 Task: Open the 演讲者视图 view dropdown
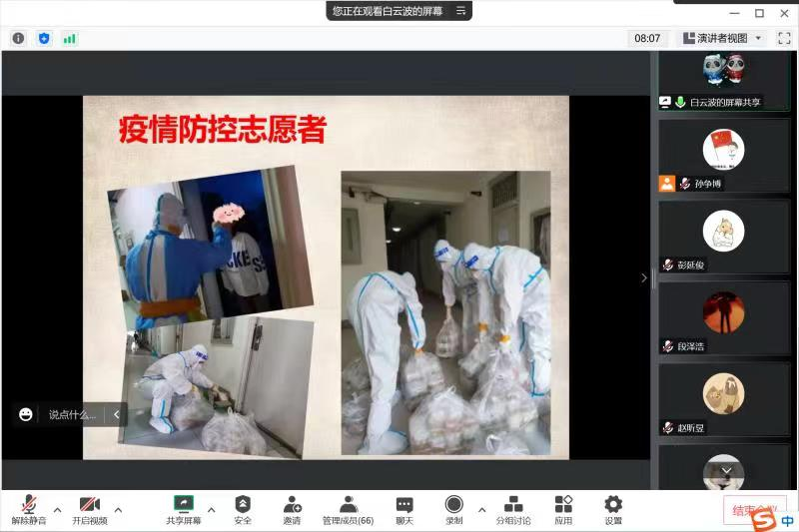pos(723,38)
